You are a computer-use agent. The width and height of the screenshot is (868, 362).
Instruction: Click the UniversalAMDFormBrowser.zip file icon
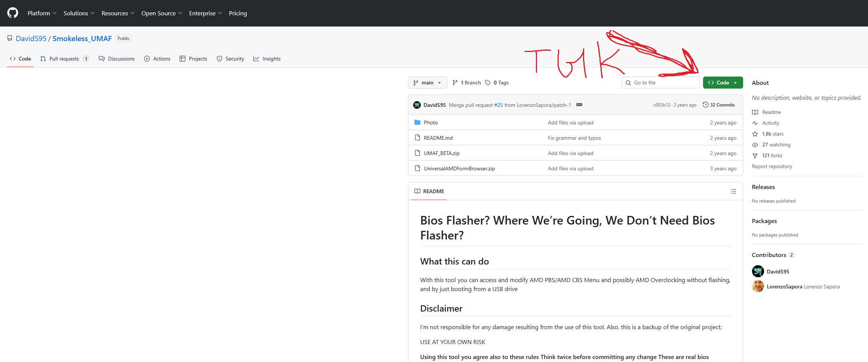tap(417, 168)
